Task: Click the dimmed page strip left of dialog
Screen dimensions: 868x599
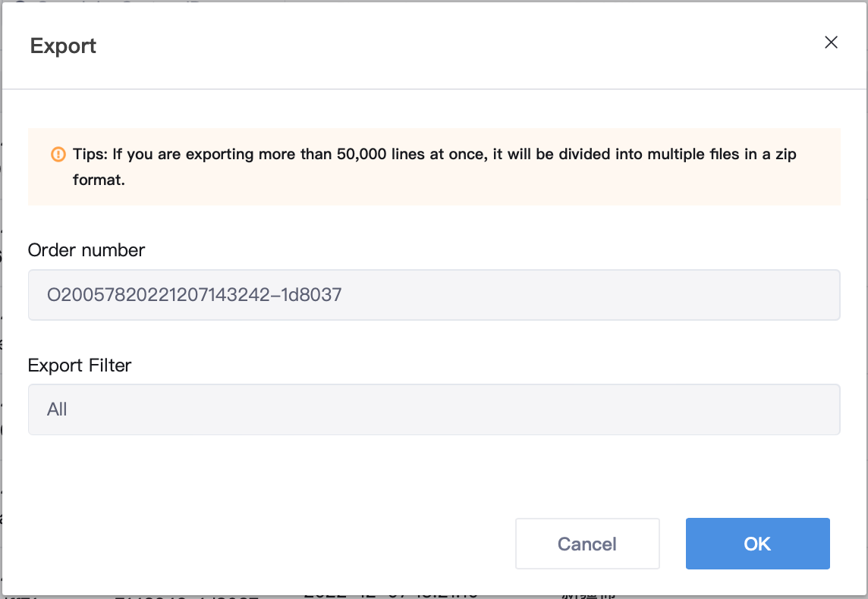Action: pos(1,299)
